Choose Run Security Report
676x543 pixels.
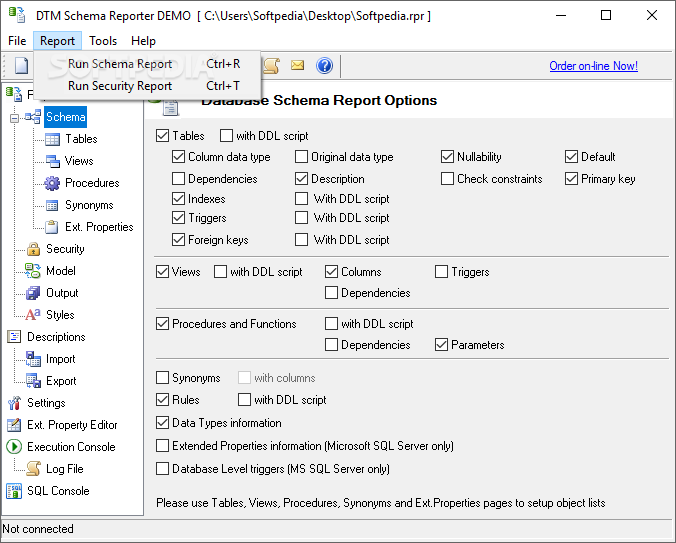(147, 86)
